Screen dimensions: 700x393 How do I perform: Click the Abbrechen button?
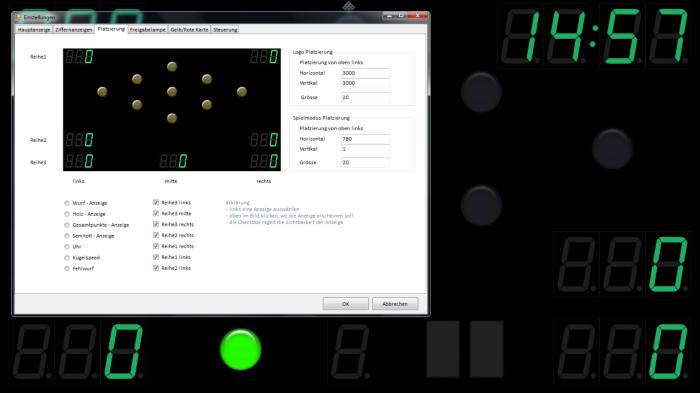[395, 304]
